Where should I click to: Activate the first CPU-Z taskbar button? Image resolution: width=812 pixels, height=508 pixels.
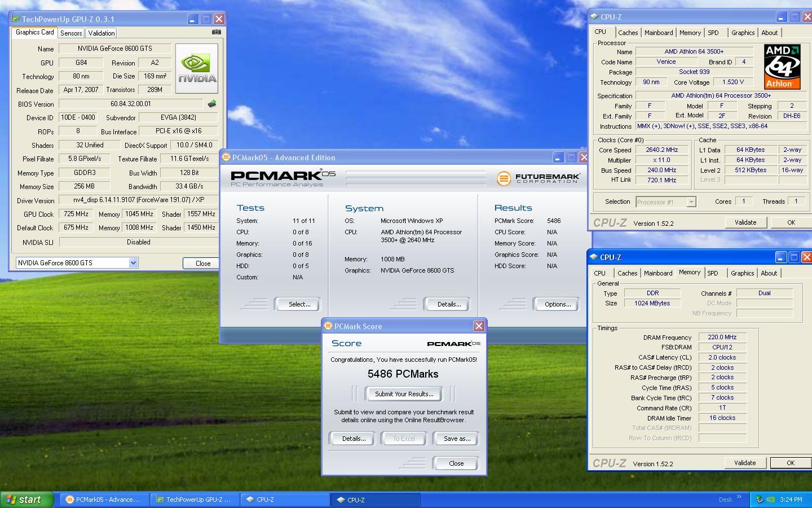click(x=285, y=500)
